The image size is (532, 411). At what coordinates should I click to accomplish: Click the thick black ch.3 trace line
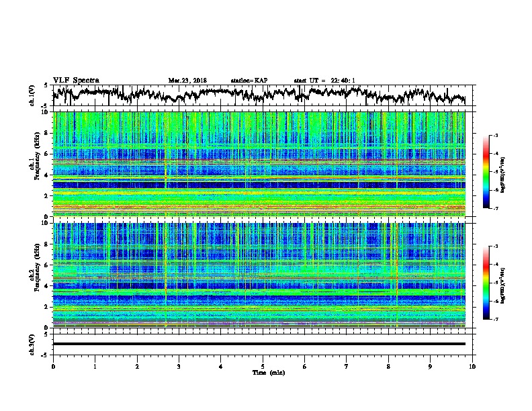pyautogui.click(x=259, y=344)
